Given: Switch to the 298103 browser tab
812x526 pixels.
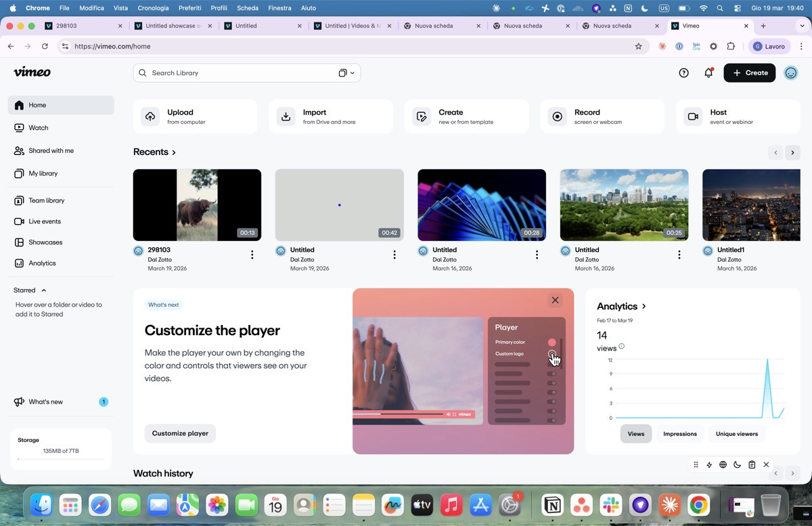Looking at the screenshot, I should tap(83, 26).
